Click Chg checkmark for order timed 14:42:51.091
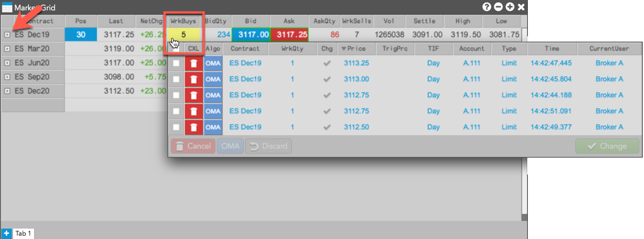This screenshot has width=644, height=239. pyautogui.click(x=327, y=111)
